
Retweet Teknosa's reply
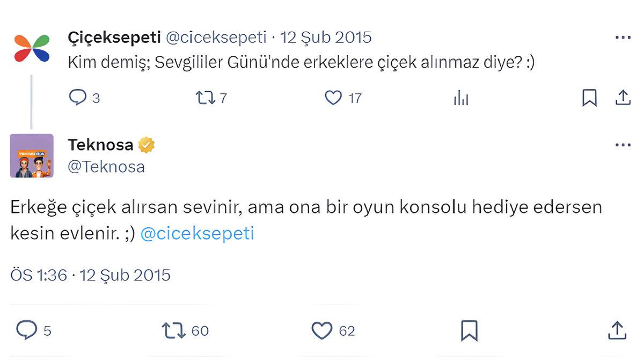[x=173, y=330]
